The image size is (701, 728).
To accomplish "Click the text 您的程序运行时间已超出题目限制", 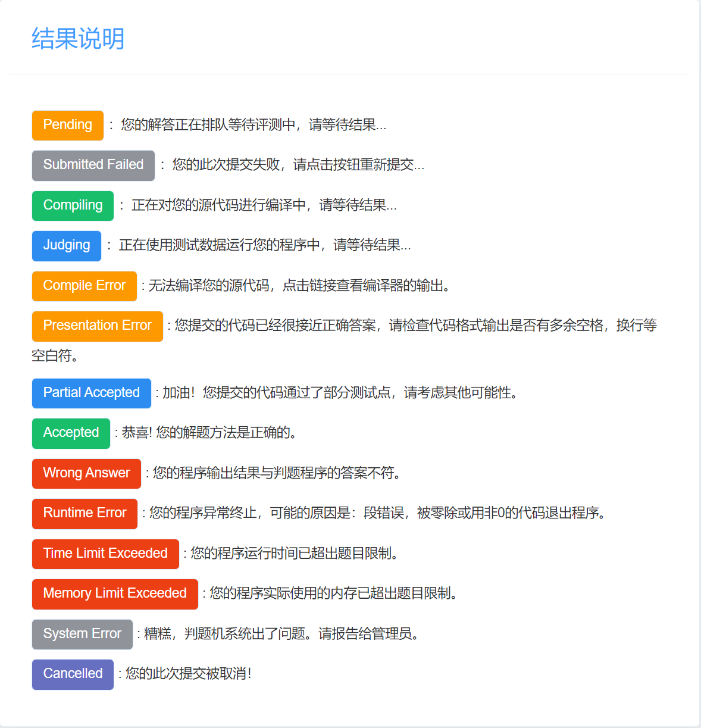I will coord(290,554).
